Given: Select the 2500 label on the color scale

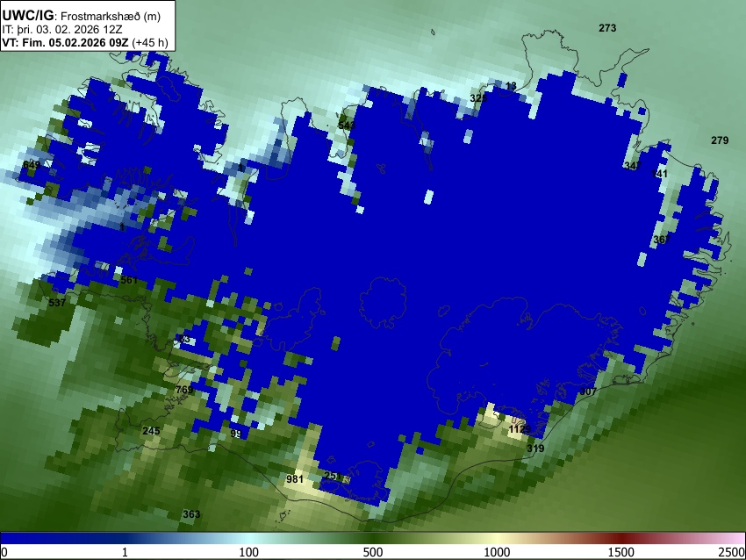Looking at the screenshot, I should coord(733,552).
